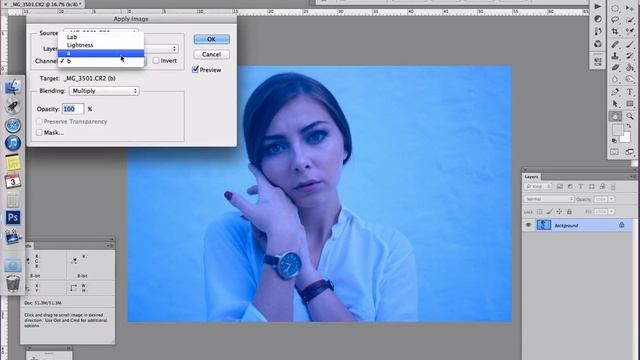This screenshot has height=360, width=640.
Task: Select the Zoom magnifier tool
Action: point(630,116)
